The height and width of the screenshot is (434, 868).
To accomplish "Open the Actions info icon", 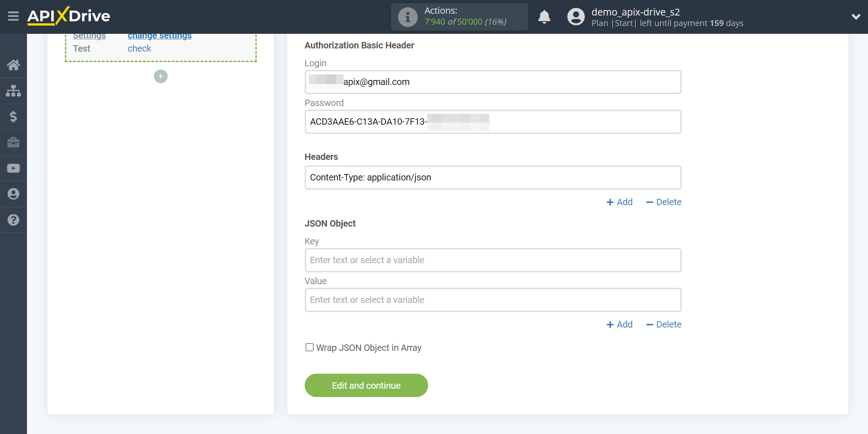I will click(x=408, y=17).
